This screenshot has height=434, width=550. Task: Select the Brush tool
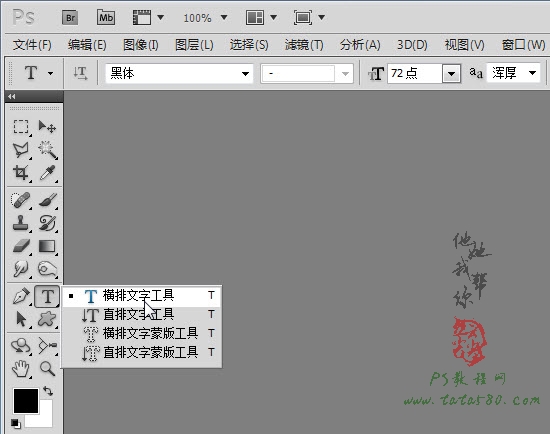(47, 200)
